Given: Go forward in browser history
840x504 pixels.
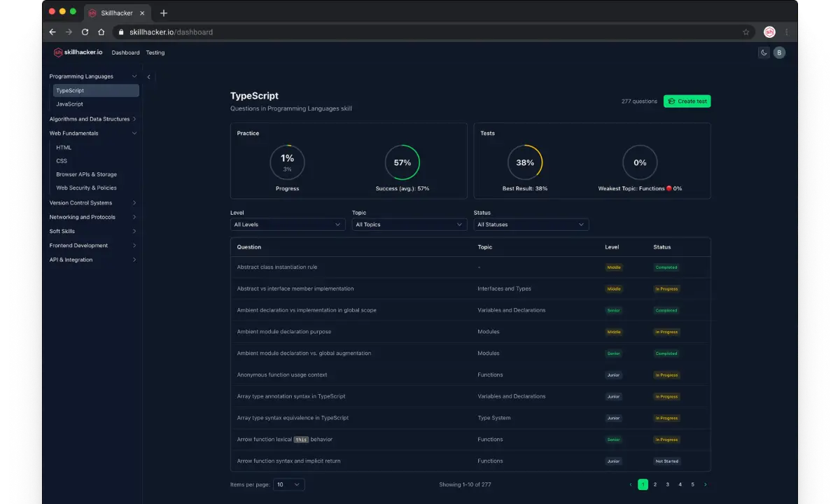Looking at the screenshot, I should click(x=69, y=32).
